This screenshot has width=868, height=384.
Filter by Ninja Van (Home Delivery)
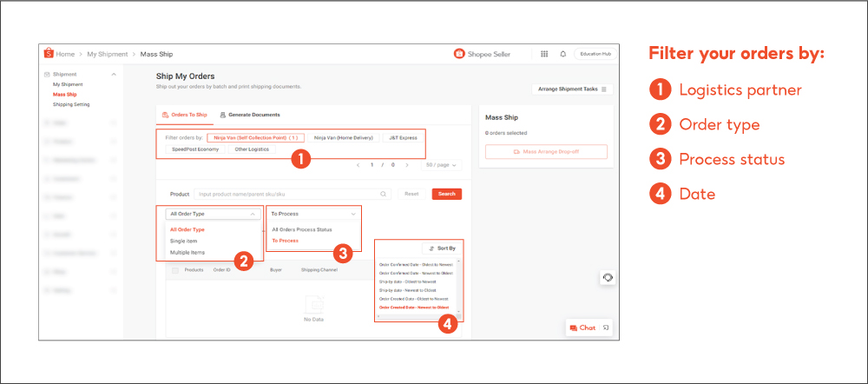click(x=344, y=137)
